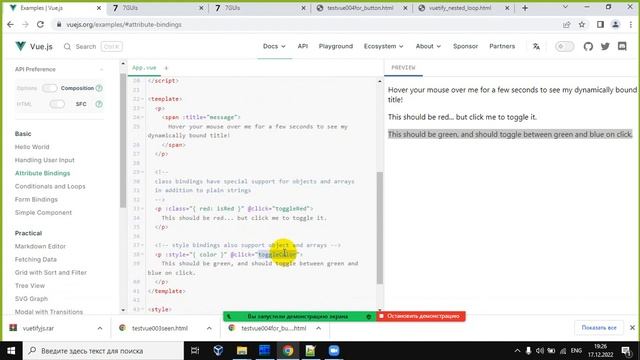Stop screen sharing via red button
This screenshot has height=360, width=640.
pos(420,316)
